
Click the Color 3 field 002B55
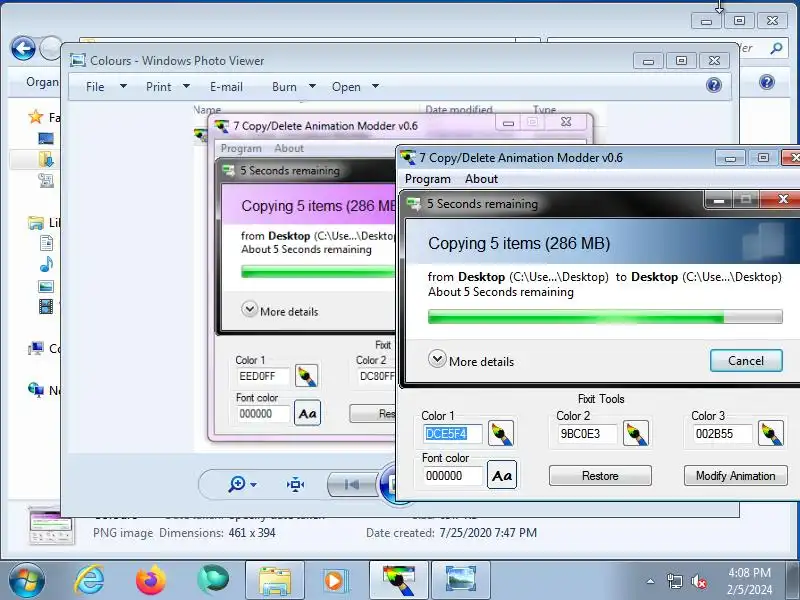[722, 434]
